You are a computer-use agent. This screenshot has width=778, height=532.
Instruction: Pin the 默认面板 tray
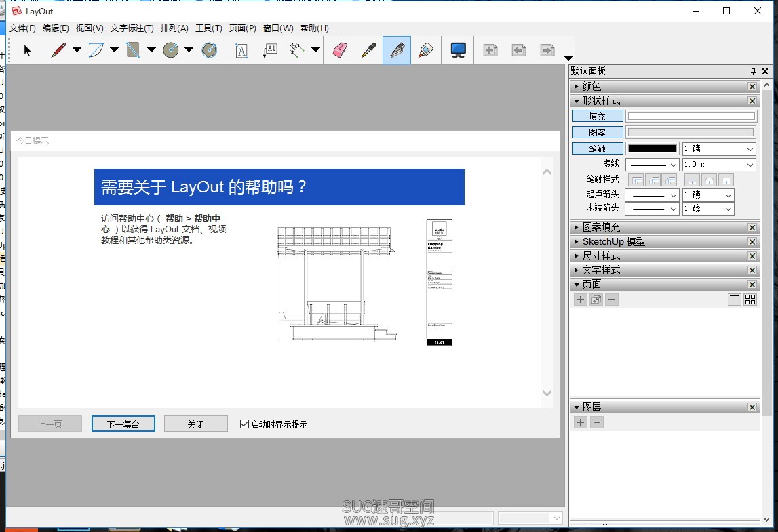(x=753, y=71)
